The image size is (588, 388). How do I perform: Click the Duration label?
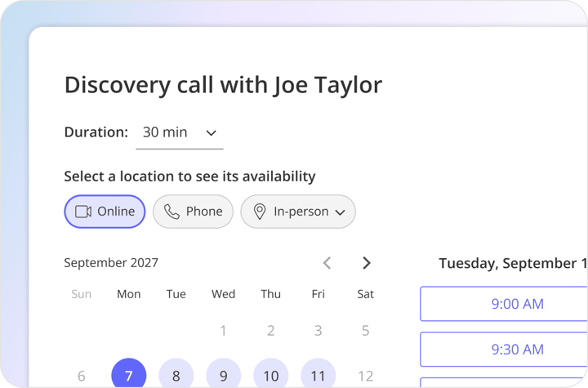coord(96,132)
